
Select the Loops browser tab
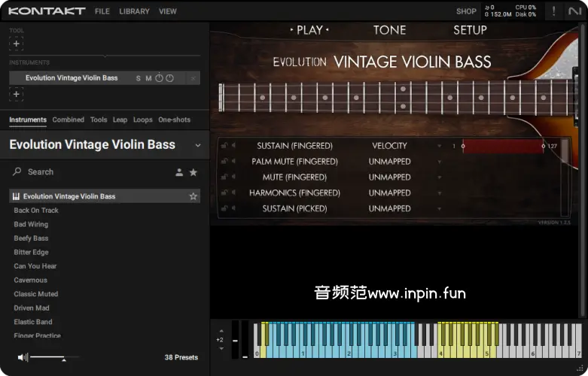[x=143, y=120]
